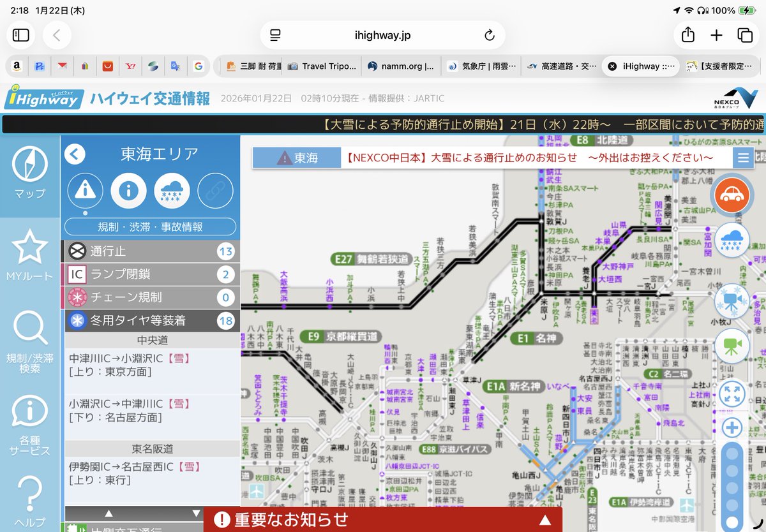Close the iHighway tab
Viewport: 766px width, 532px height.
coord(612,66)
